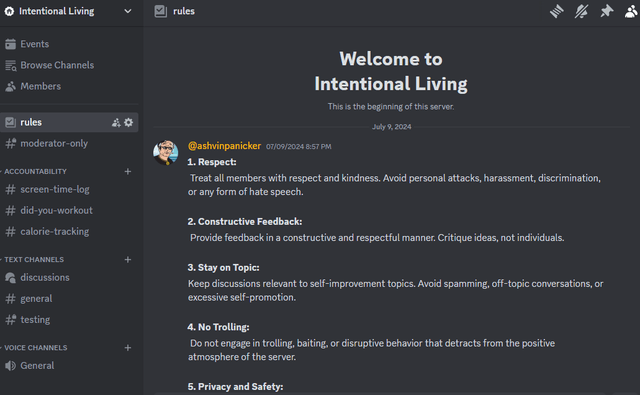Screen dimensions: 640x395
Task: Click the @ashvinpanicker username
Action: click(x=224, y=146)
